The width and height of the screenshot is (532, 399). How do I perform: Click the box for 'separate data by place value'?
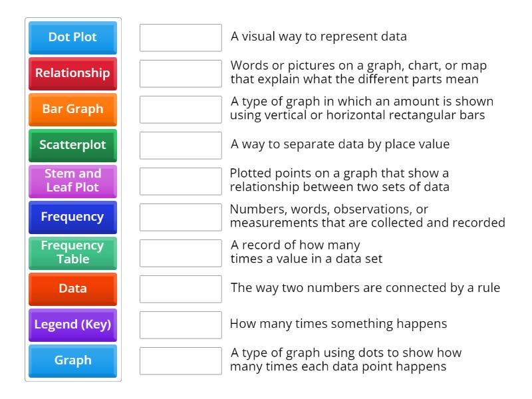pyautogui.click(x=180, y=145)
